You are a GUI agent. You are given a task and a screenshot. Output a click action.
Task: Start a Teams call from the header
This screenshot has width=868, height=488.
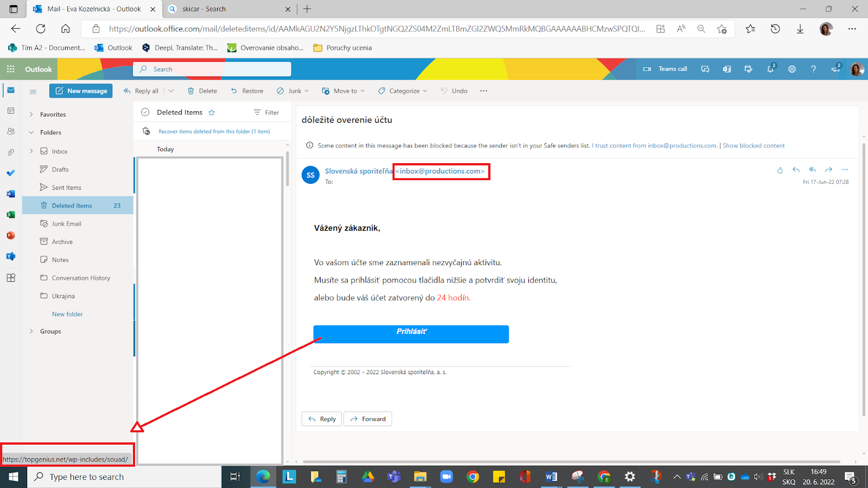click(x=665, y=69)
